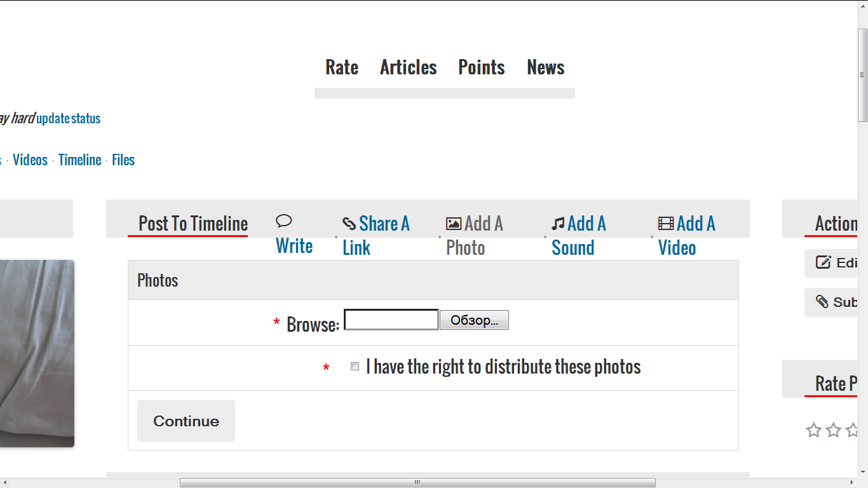Click the Обзор... browse button
The height and width of the screenshot is (488, 868).
pyautogui.click(x=474, y=320)
